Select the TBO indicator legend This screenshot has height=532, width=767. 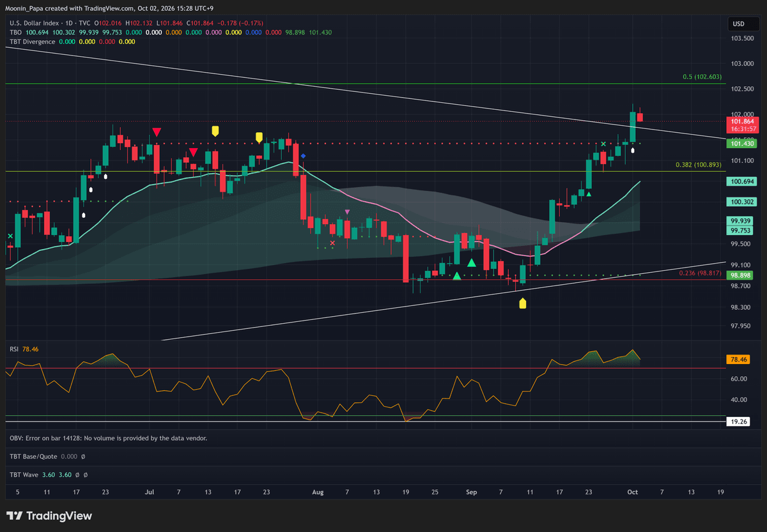[x=14, y=32]
